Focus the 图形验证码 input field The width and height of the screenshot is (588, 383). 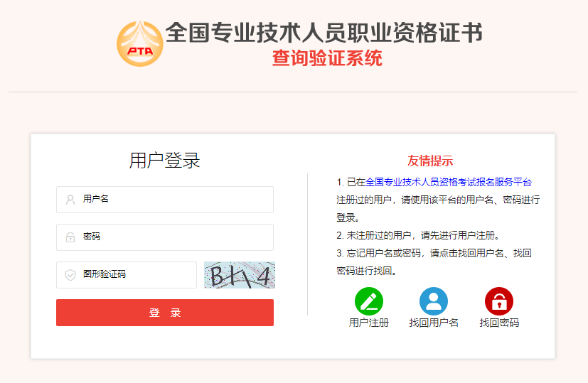[135, 275]
